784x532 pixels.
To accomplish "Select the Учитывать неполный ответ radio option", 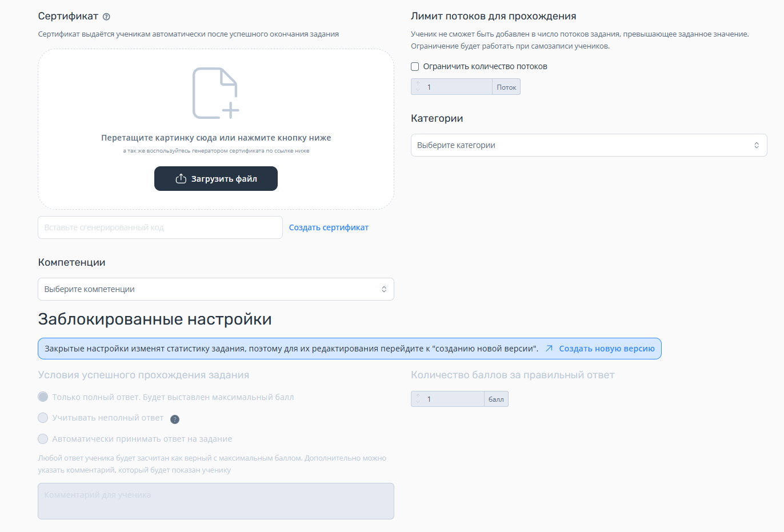I will point(43,418).
